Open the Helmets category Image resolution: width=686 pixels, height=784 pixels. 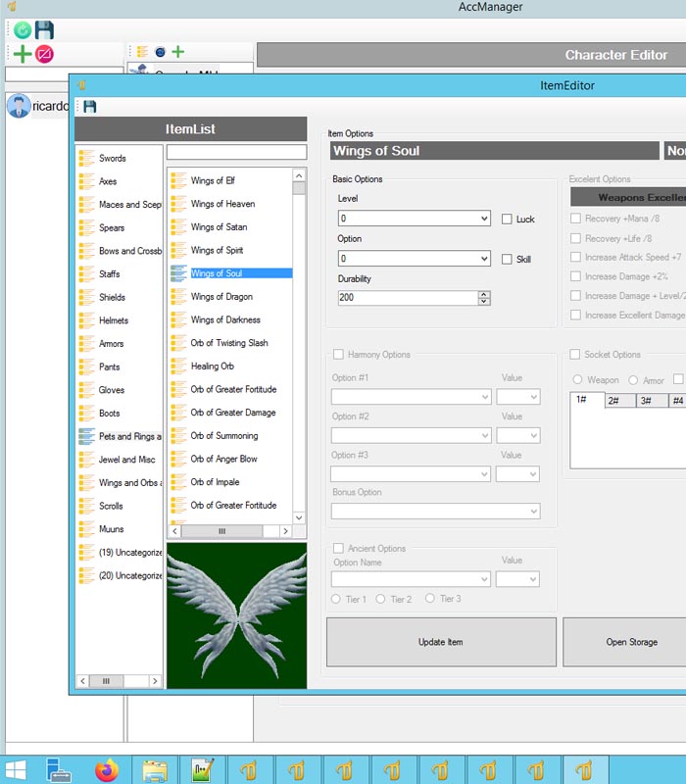(114, 320)
